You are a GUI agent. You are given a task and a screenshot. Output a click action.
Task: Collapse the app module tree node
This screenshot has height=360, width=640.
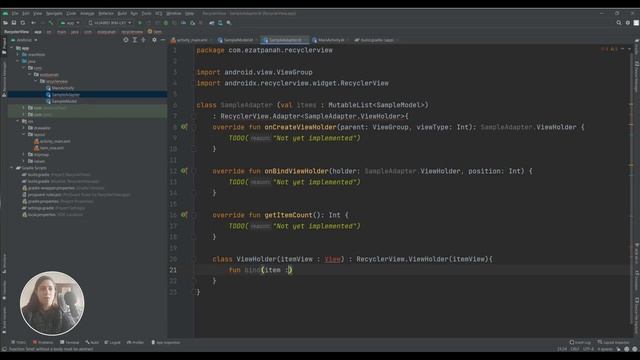click(12, 48)
